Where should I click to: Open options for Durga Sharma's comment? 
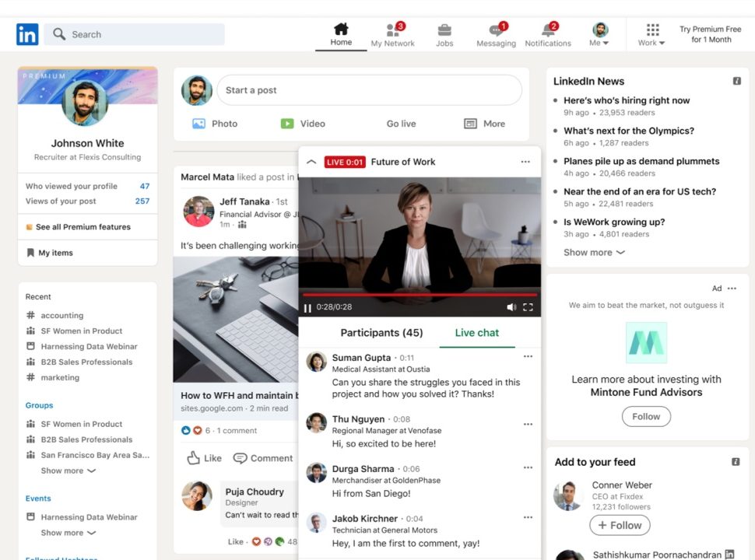click(x=528, y=467)
